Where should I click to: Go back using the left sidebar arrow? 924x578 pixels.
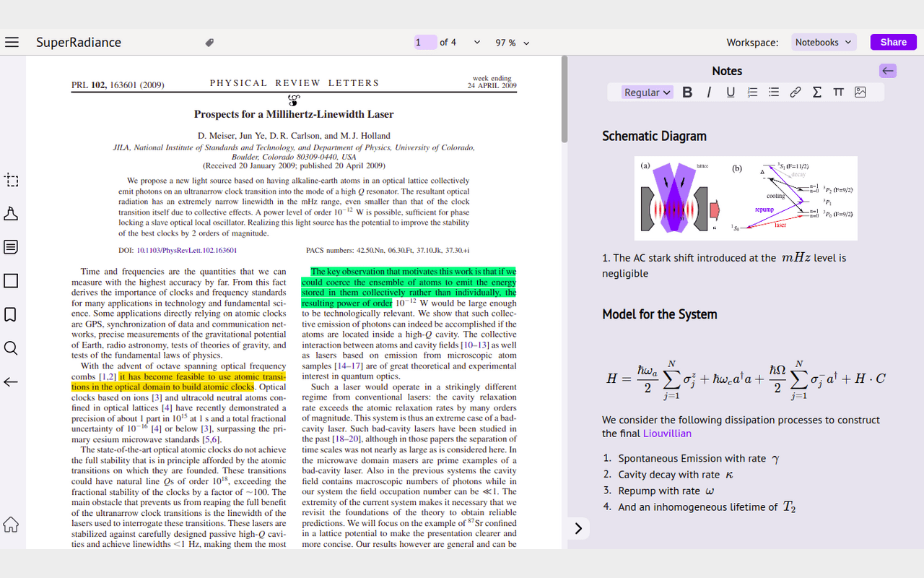pos(11,381)
